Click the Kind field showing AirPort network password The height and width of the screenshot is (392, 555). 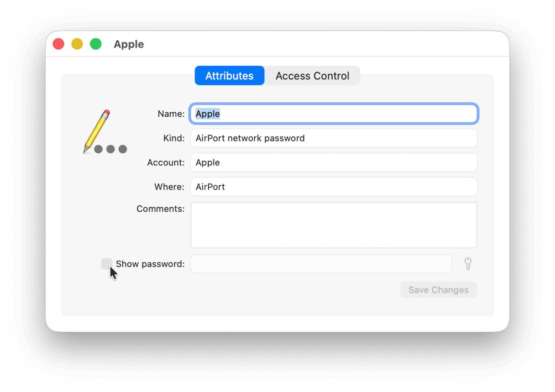(333, 138)
